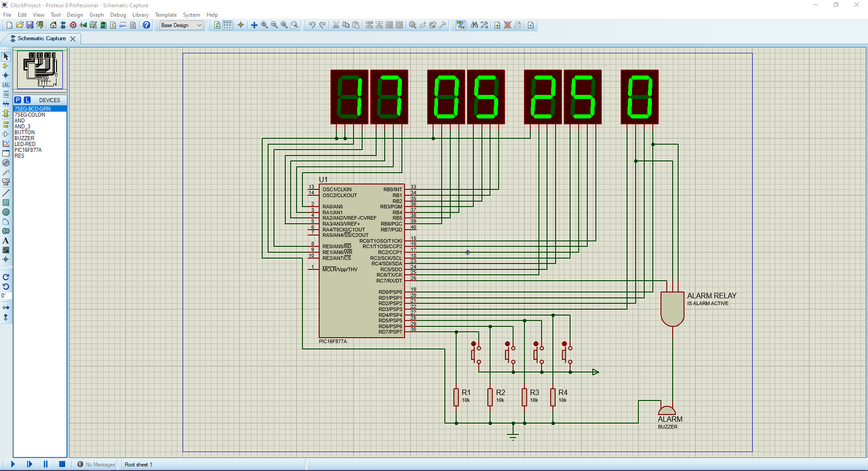Toggle the snap grid display on or off
Viewport: 868px width, 471px height.
point(227,25)
